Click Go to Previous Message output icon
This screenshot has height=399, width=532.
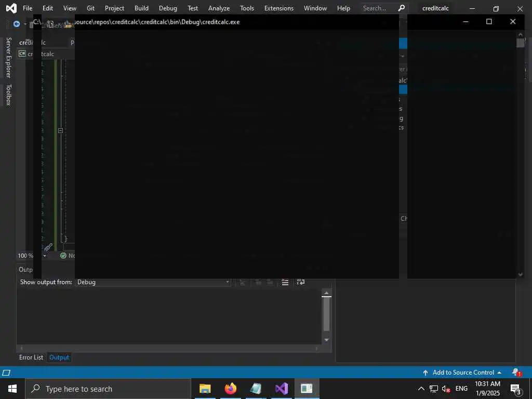click(258, 282)
